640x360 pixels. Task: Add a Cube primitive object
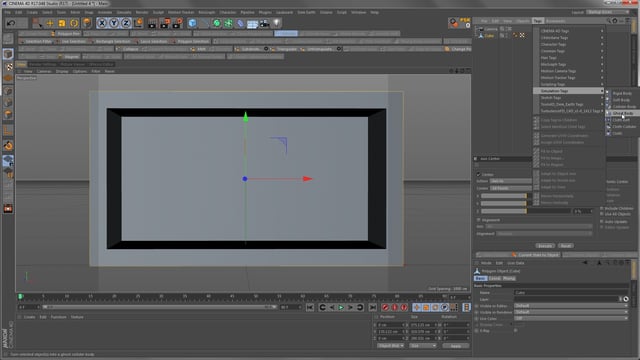point(192,23)
